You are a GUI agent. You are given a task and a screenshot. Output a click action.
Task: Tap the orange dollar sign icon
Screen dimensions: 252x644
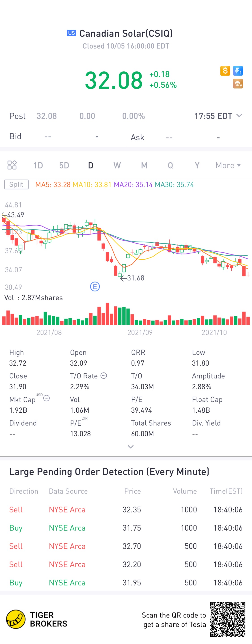(225, 71)
